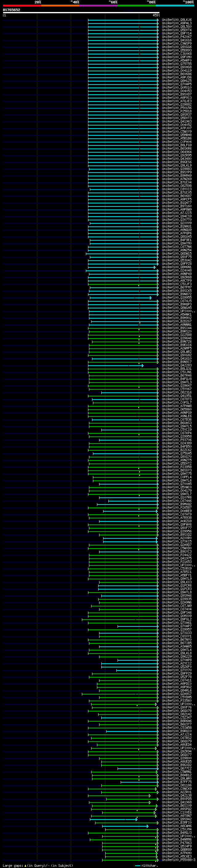Image resolution: width=197 pixels, height=868 pixels.
Task: Open hit UniRef100_Q700A5
Action: (177, 483)
